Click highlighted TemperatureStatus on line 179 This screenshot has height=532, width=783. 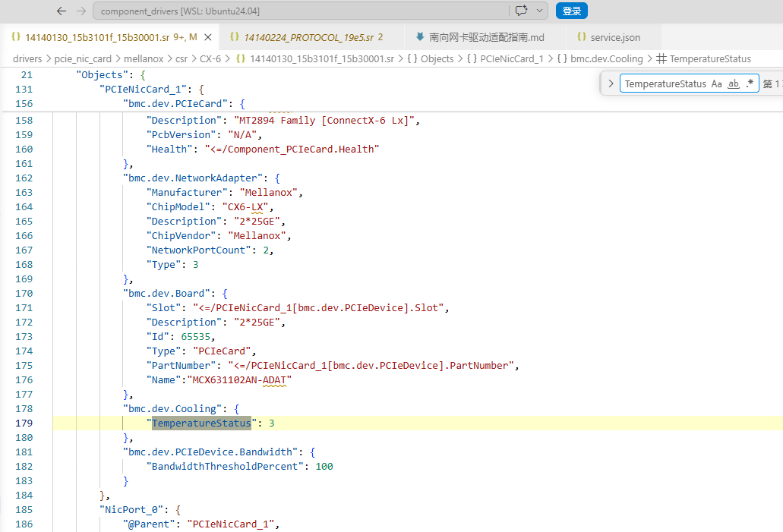click(x=201, y=423)
